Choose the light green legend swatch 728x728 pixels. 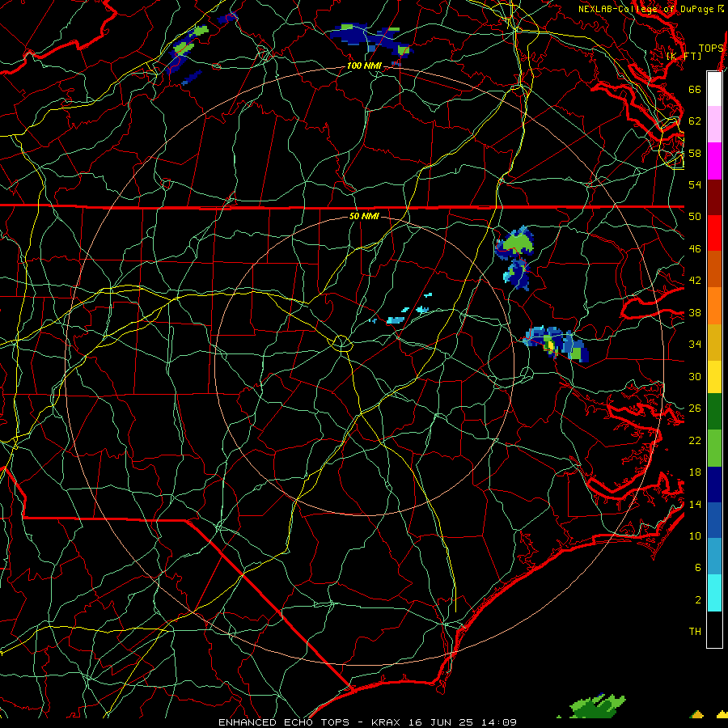pos(714,448)
